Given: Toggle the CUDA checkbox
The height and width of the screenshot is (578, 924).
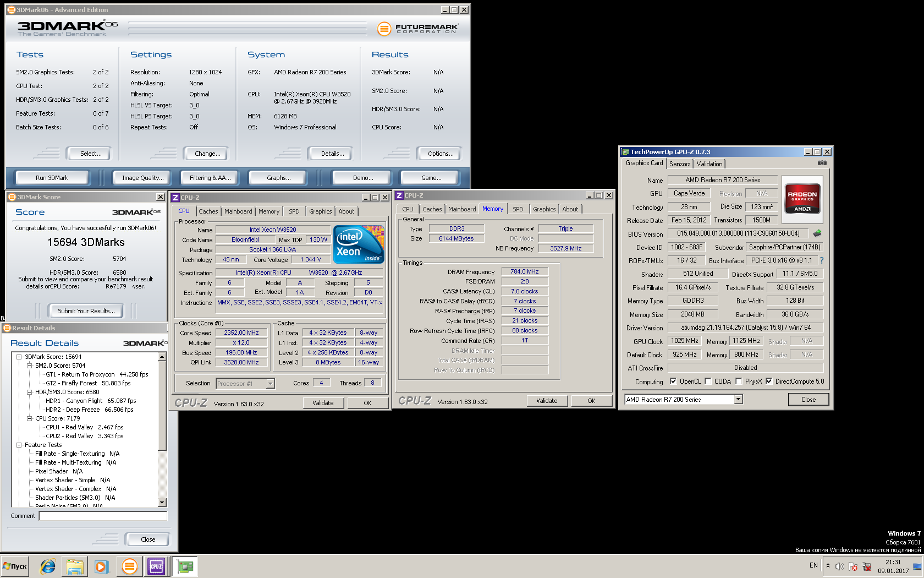Looking at the screenshot, I should 708,381.
